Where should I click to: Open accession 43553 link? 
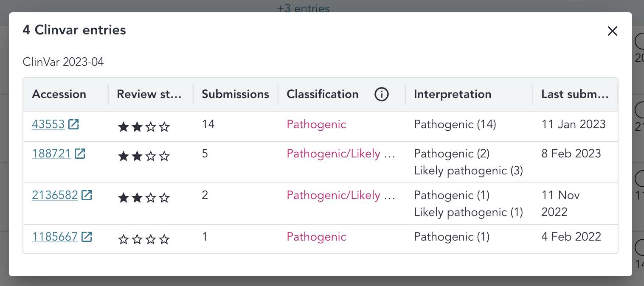[x=48, y=124]
